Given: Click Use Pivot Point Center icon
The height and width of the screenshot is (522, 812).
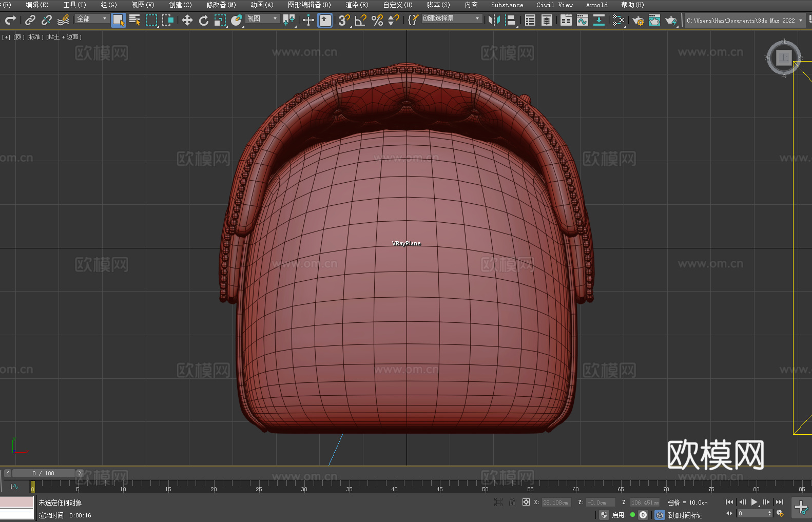Looking at the screenshot, I should click(x=289, y=20).
